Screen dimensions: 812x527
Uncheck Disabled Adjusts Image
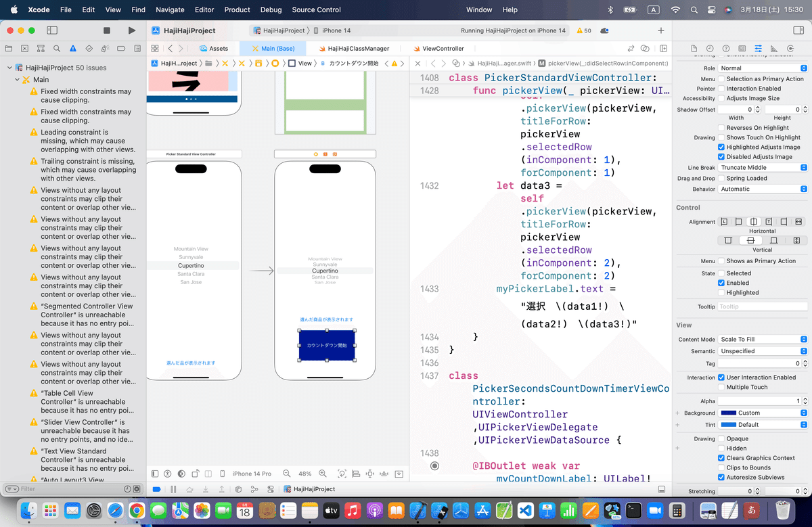pyautogui.click(x=721, y=157)
